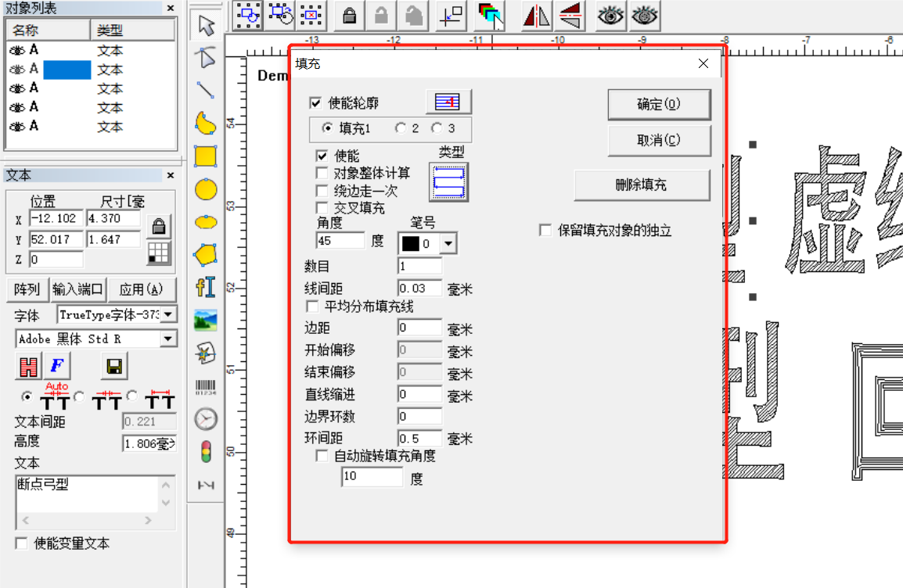Click the blue font F icon
The image size is (903, 588).
[57, 366]
